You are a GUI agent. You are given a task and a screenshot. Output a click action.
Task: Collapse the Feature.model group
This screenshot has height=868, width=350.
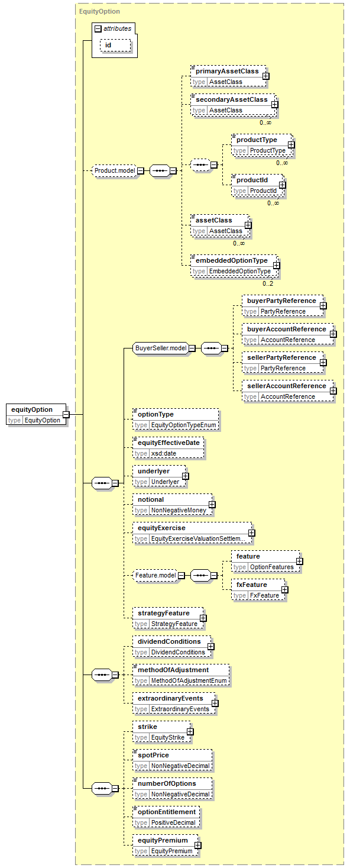182,575
